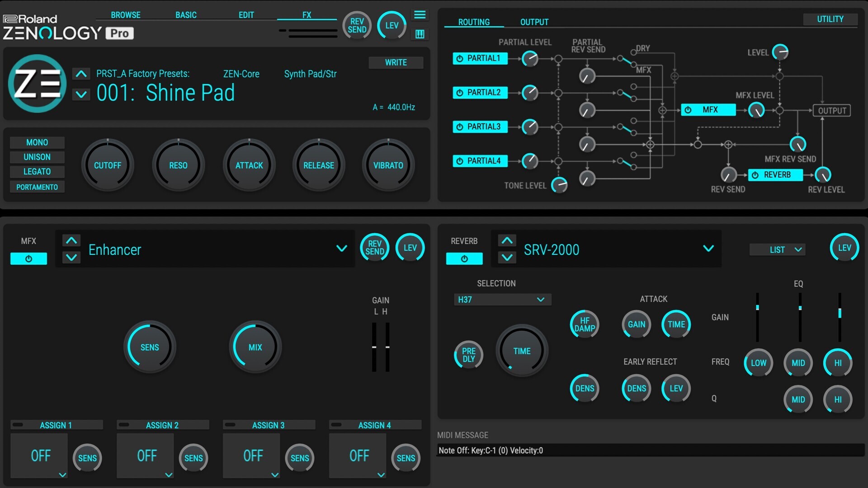Click the UTILITY button
Image resolution: width=868 pixels, height=488 pixels.
(x=830, y=19)
